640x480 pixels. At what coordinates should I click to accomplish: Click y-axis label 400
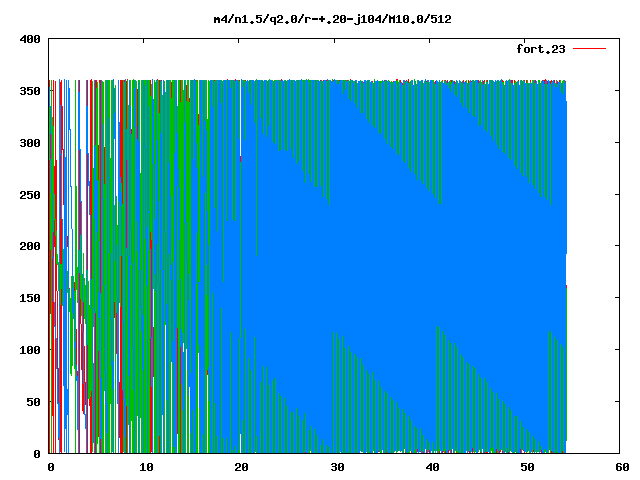click(30, 39)
